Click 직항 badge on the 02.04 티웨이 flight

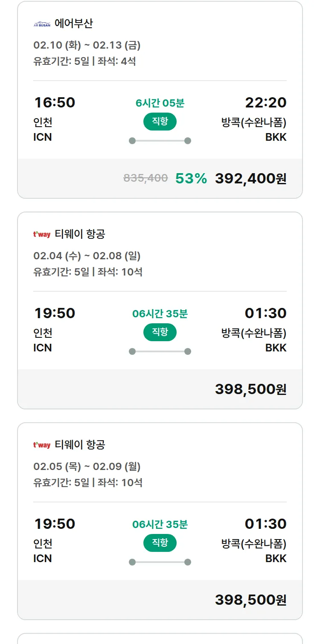[x=160, y=332]
